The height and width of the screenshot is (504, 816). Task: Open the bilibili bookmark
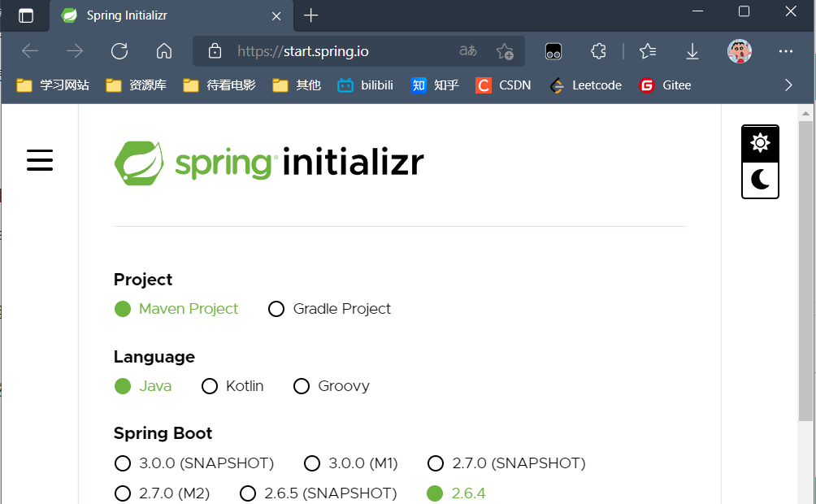click(365, 85)
